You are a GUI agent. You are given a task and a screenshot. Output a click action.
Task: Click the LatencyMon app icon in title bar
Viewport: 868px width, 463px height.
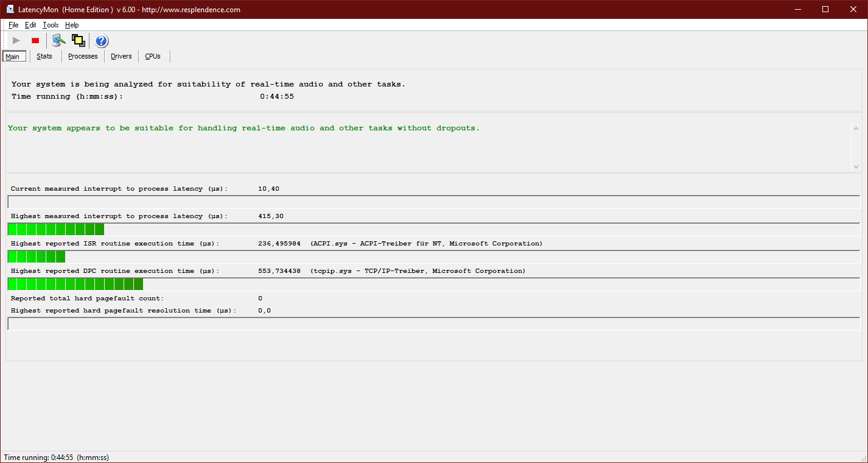point(10,9)
